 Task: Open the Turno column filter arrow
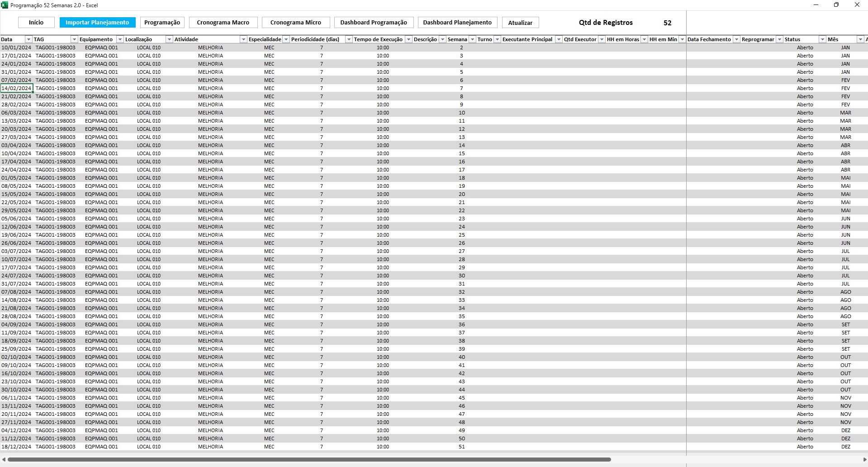(x=497, y=39)
